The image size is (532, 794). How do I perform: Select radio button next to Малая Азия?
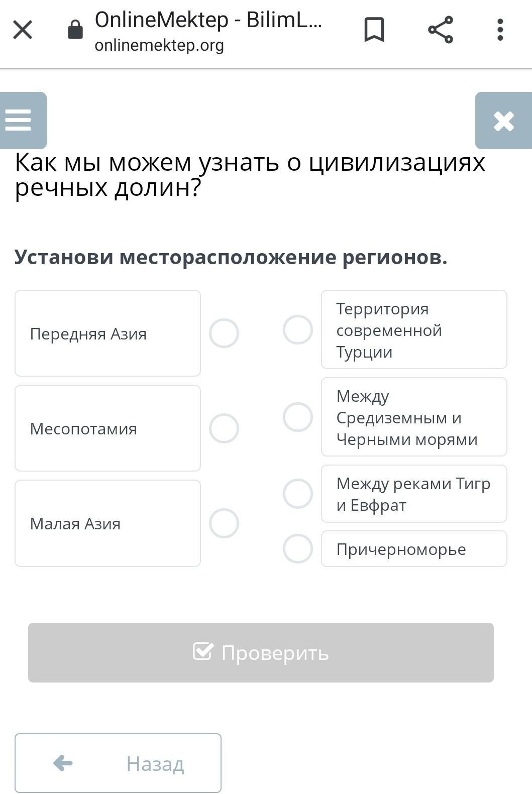click(224, 523)
